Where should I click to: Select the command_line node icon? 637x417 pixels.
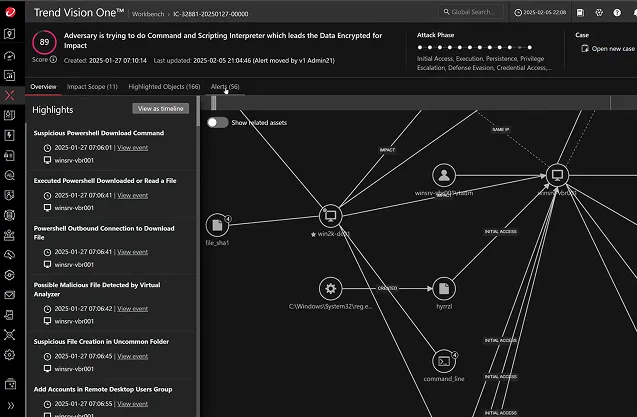pyautogui.click(x=444, y=361)
